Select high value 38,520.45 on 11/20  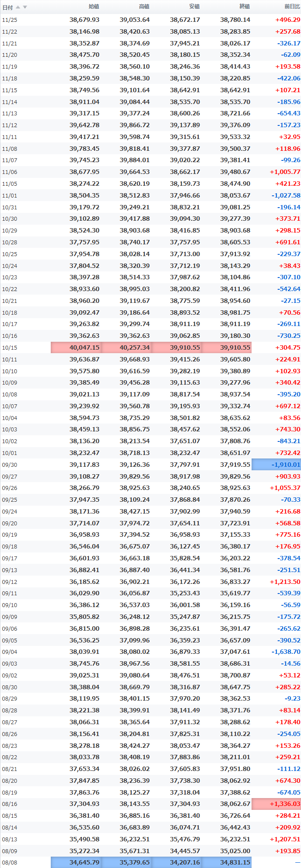[135, 55]
